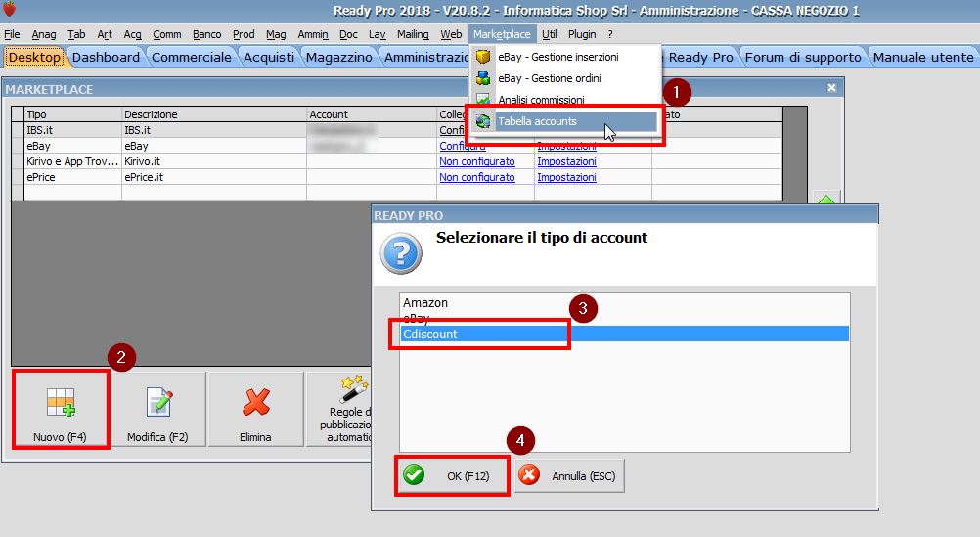Viewport: 980px width, 537px height.
Task: Open the Doc menu
Action: point(348,34)
